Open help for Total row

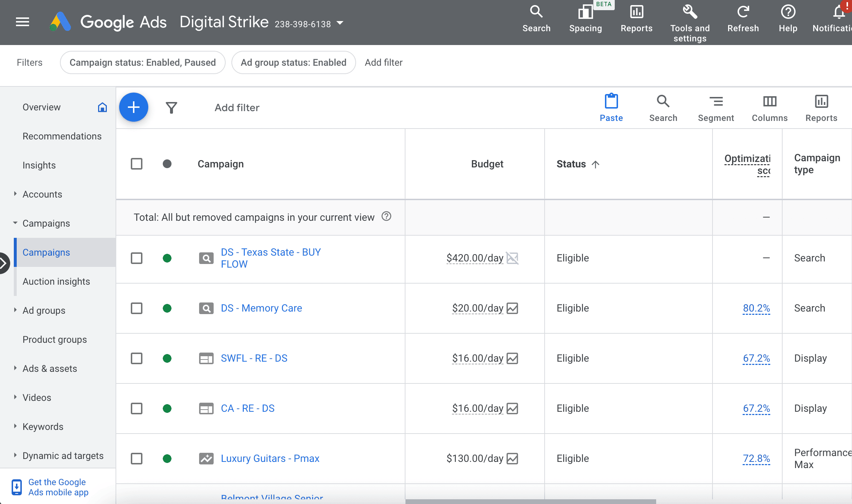pyautogui.click(x=386, y=216)
